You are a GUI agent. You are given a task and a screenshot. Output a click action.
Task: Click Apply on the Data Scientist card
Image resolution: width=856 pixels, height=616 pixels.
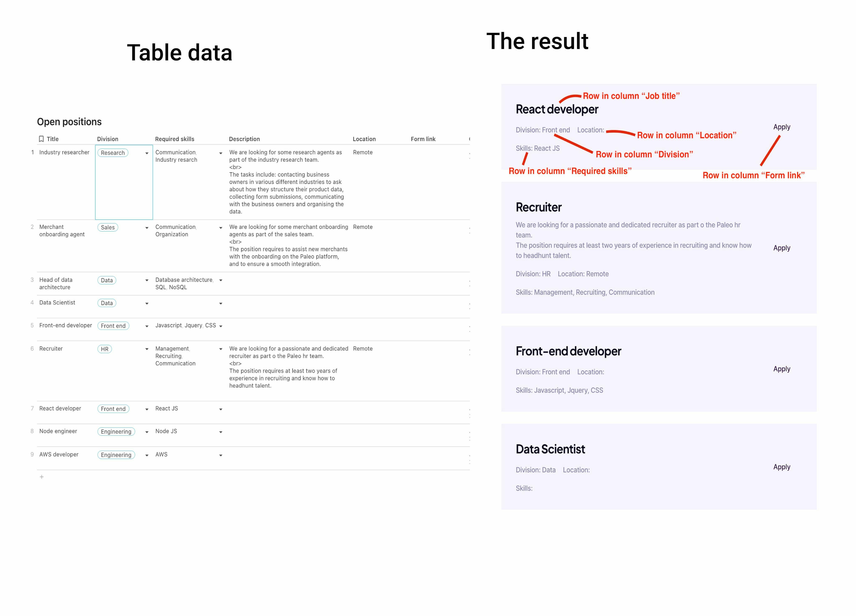coord(782,467)
